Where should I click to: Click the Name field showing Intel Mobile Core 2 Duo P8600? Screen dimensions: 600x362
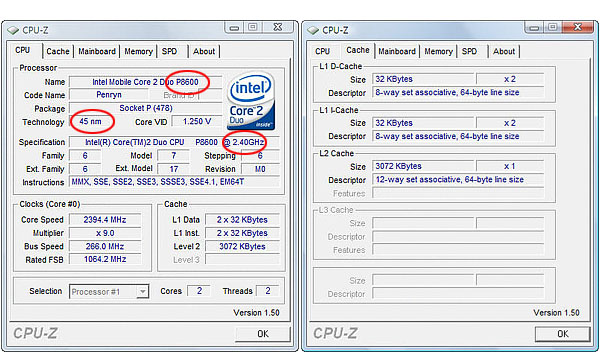(145, 82)
